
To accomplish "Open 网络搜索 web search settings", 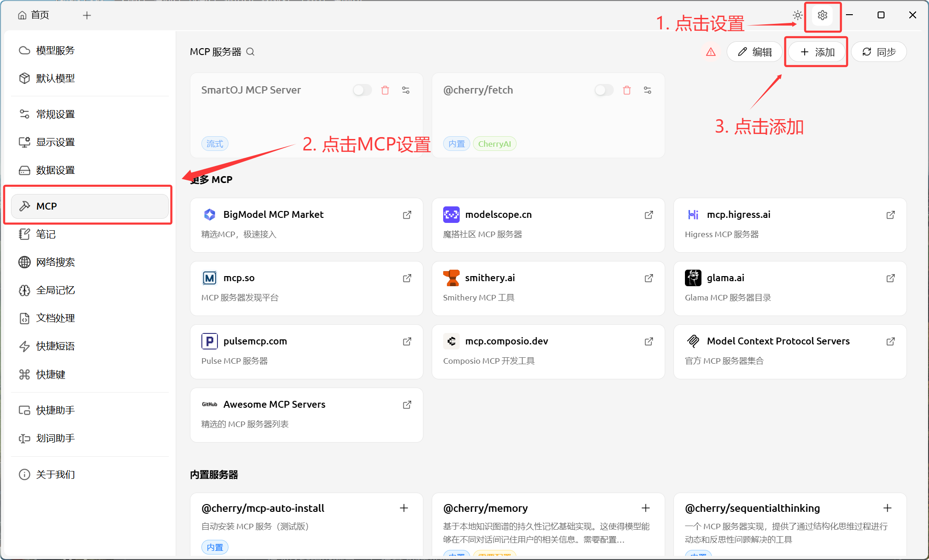I will [x=90, y=262].
